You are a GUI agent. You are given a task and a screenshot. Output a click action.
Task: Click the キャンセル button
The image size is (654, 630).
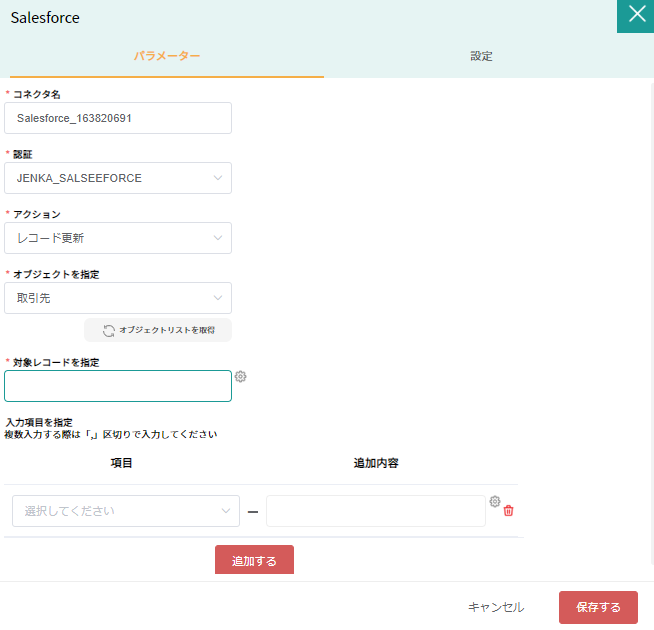[496, 607]
